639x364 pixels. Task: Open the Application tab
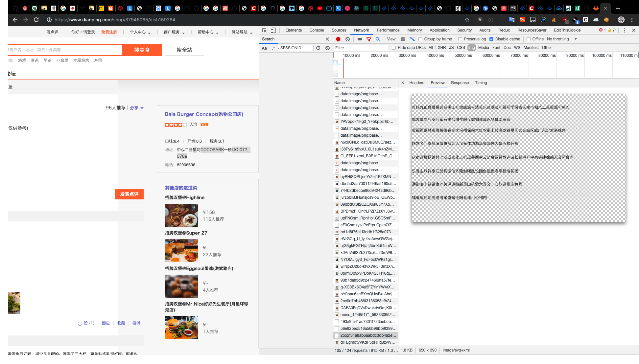click(x=439, y=30)
